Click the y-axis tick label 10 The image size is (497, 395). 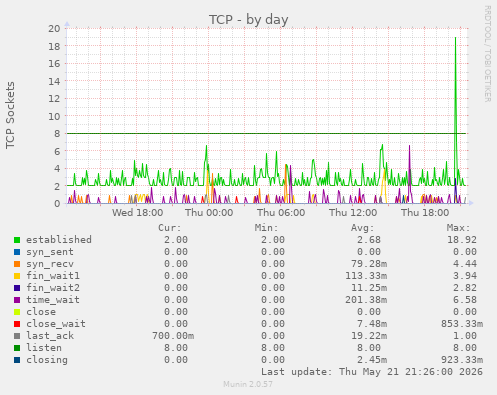[54, 116]
